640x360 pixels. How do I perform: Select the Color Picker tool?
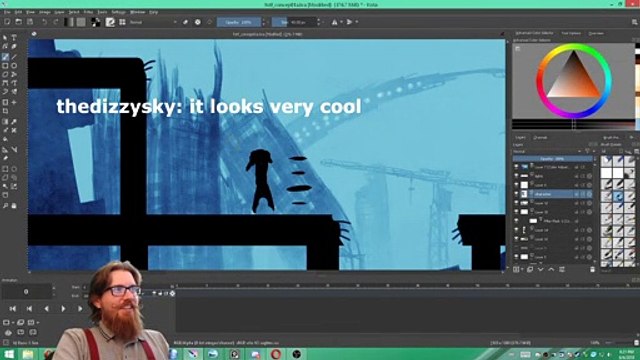[14, 122]
